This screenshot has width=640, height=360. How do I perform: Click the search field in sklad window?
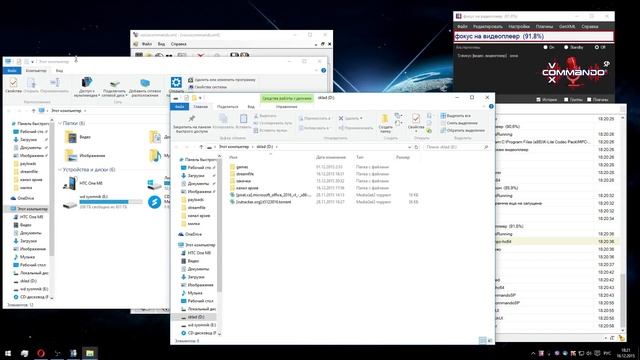tap(456, 147)
